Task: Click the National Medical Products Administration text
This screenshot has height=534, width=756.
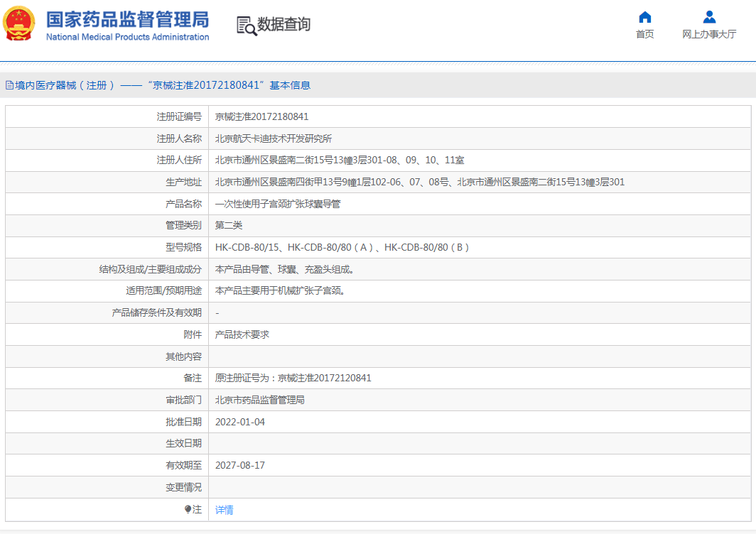Action: 127,37
